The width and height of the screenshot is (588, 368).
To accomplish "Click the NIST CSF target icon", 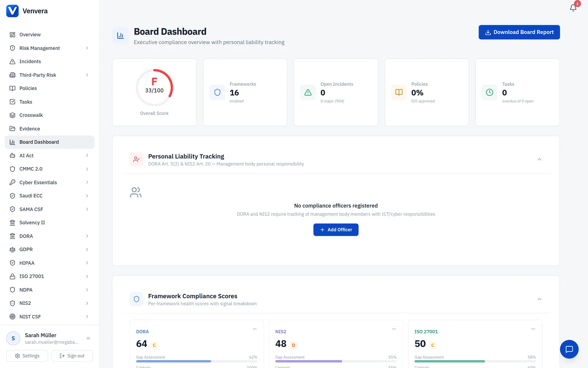I will (x=13, y=317).
